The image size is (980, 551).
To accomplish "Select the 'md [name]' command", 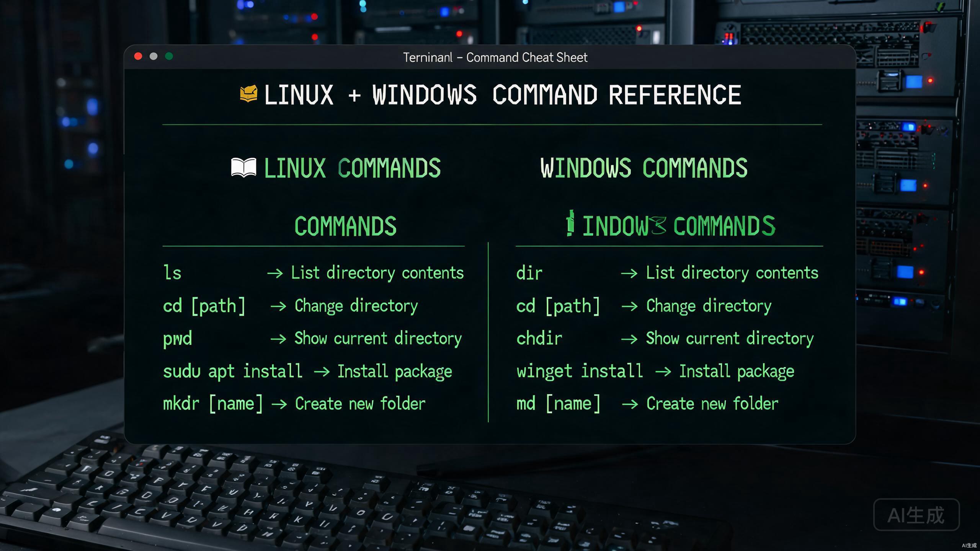I will click(x=559, y=404).
